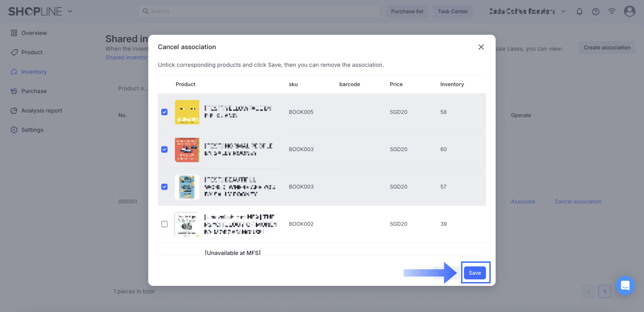Open the live chat support bubble

[x=625, y=285]
